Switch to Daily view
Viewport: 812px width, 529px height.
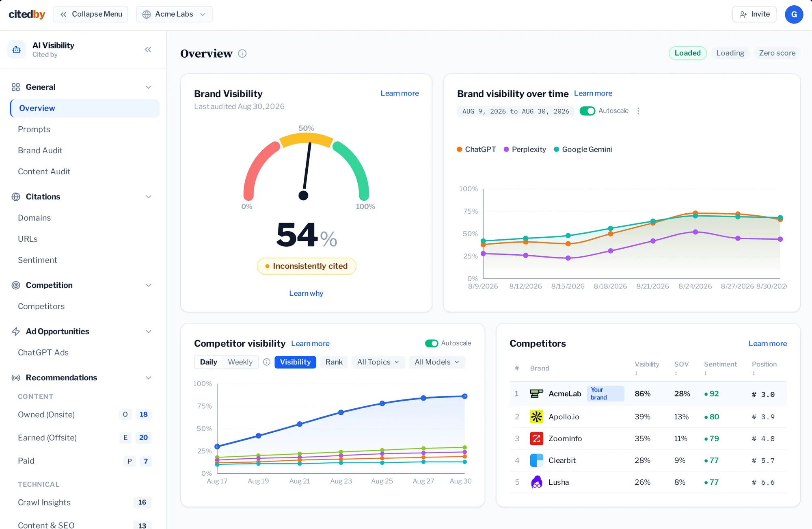point(209,362)
